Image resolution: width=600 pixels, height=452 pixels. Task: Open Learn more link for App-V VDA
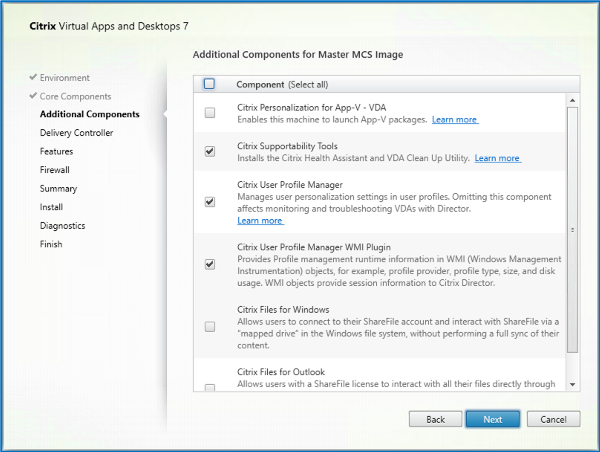455,120
